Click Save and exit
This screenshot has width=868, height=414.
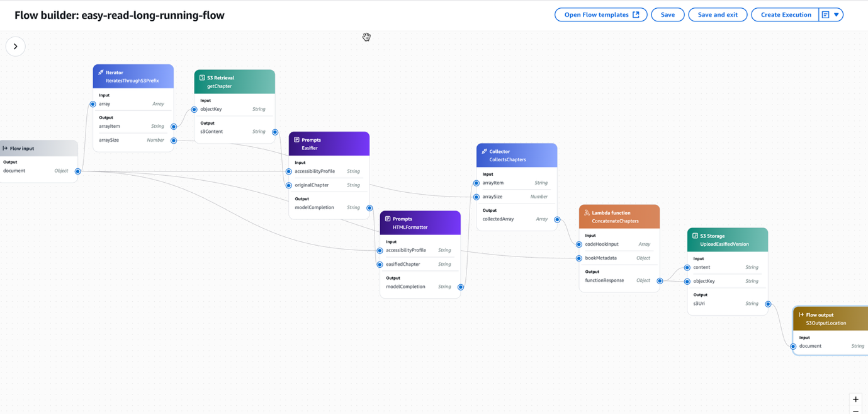717,14
